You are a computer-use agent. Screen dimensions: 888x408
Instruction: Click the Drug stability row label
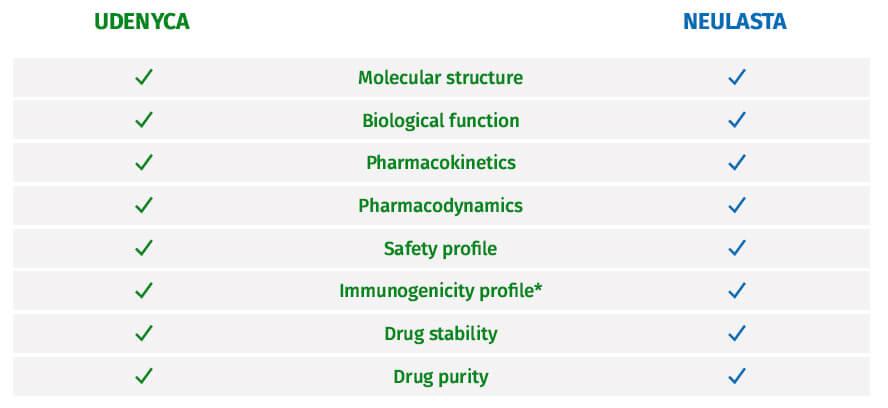pyautogui.click(x=440, y=333)
